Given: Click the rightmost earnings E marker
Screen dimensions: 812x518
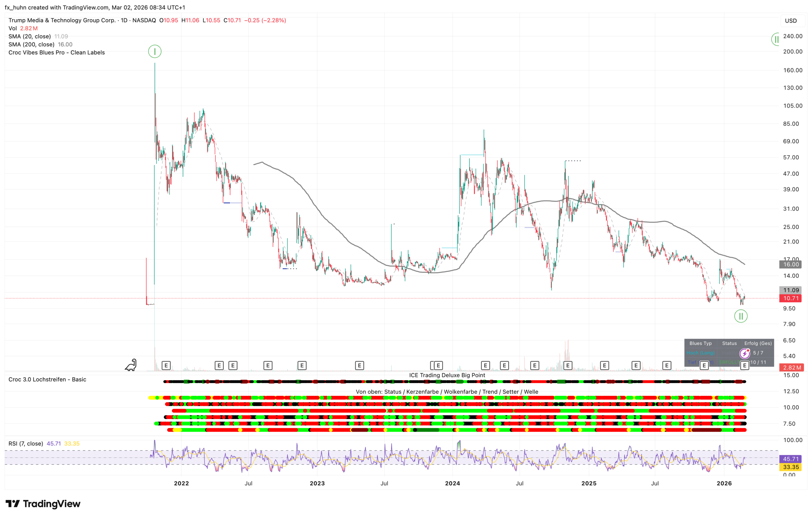Looking at the screenshot, I should pyautogui.click(x=744, y=366).
